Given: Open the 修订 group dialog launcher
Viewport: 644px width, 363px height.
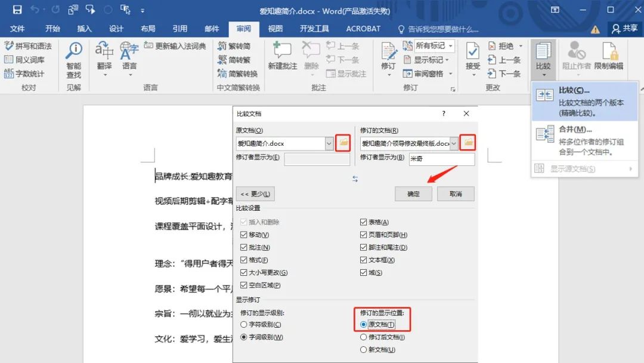Looking at the screenshot, I should coord(453,89).
